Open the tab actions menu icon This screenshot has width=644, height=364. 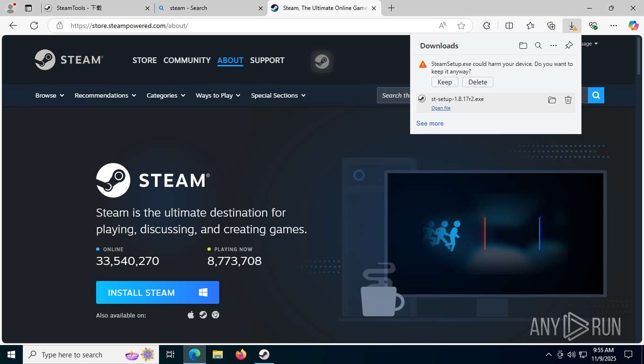pos(28,8)
